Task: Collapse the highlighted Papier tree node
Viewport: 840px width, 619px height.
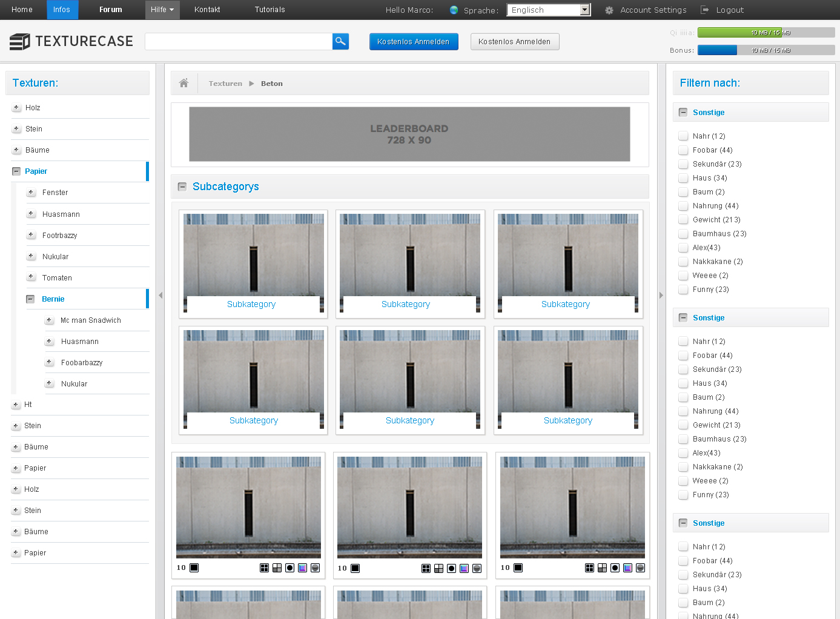Action: point(16,171)
